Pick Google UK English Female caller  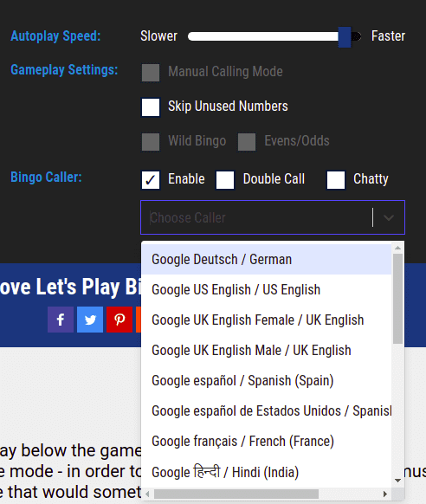click(267, 320)
